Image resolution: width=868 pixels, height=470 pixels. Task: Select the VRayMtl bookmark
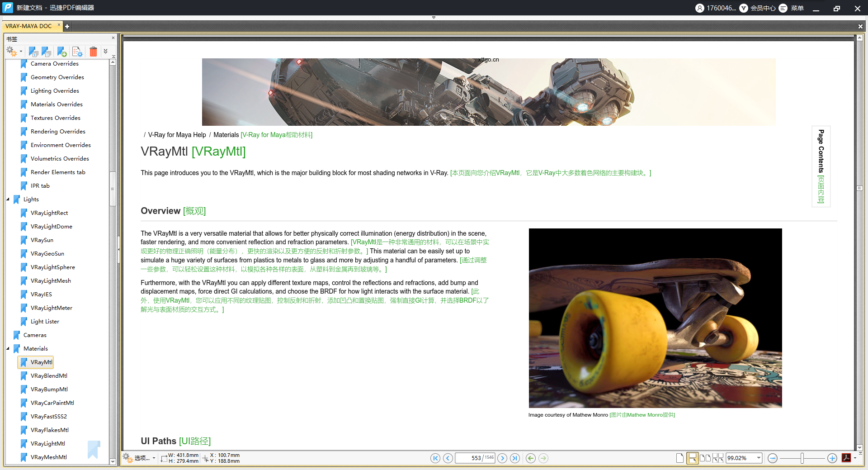click(x=41, y=362)
